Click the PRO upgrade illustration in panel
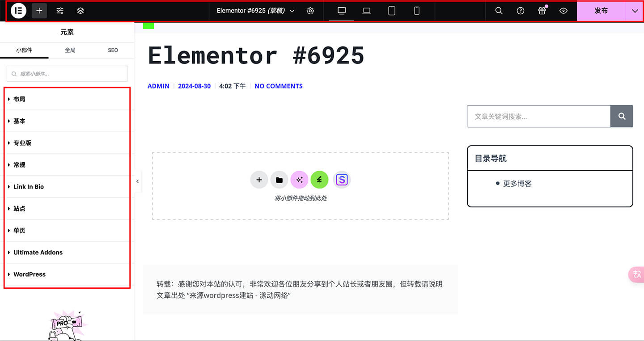The image size is (644, 341). pos(67,325)
